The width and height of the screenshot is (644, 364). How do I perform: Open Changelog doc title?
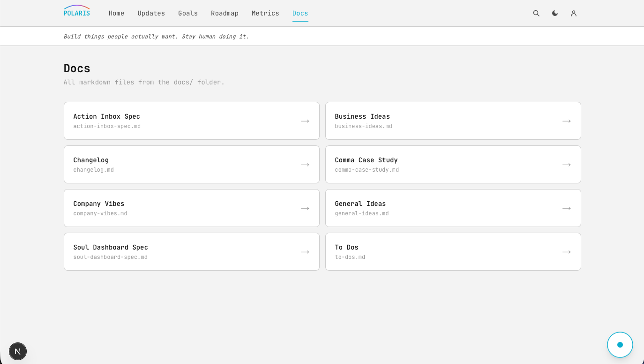coord(91,160)
